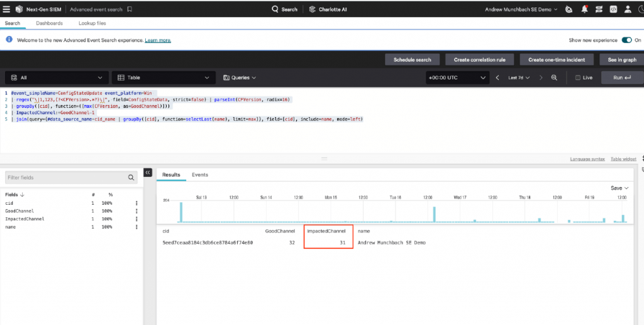644x325 pixels.
Task: Expand the All repository dropdown
Action: [x=55, y=77]
